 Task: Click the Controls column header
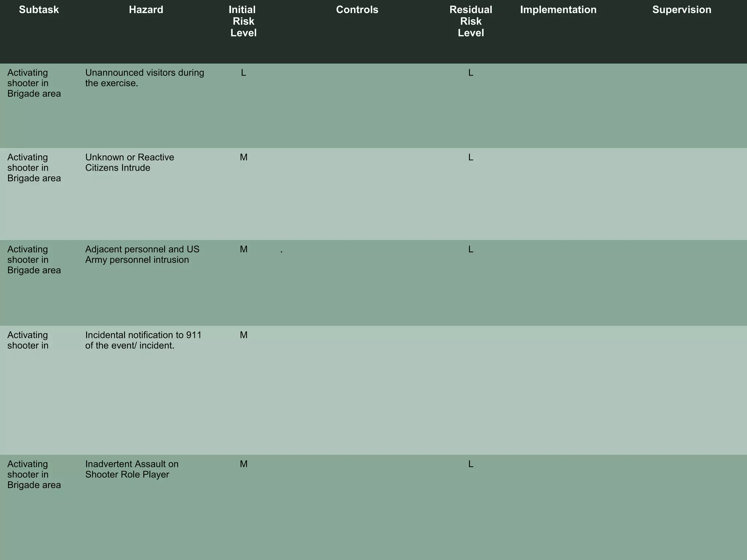click(x=357, y=10)
